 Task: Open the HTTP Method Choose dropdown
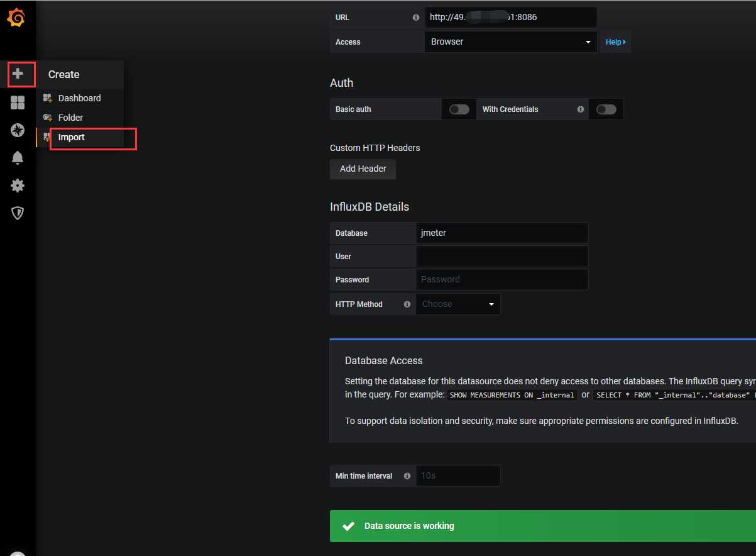[x=458, y=304]
